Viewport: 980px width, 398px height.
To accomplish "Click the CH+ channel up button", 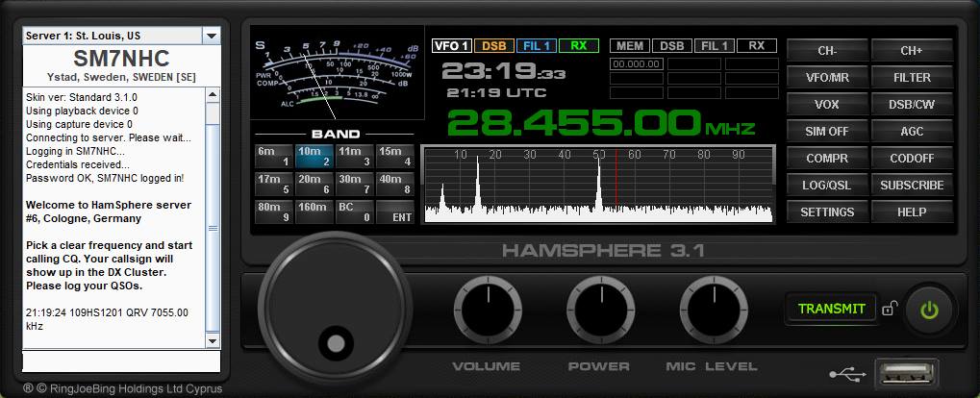I will click(x=912, y=51).
